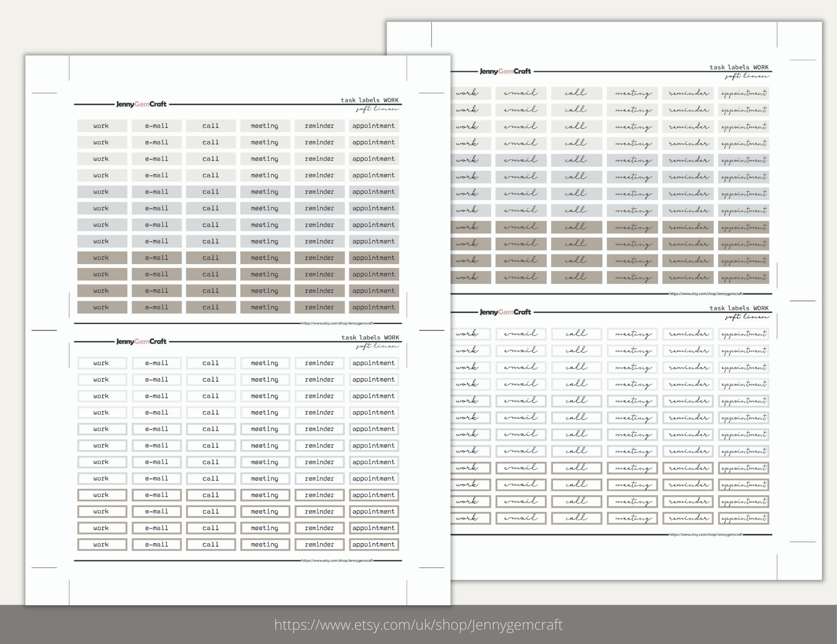Open the Etsy UK shop URL in the grey banner

pos(418,625)
